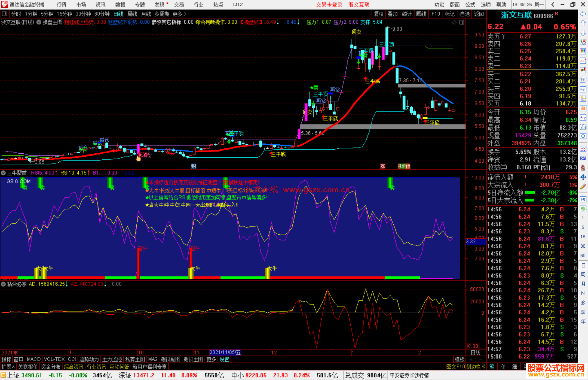
Task: Click the small window icon before 分时
Action: pyautogui.click(x=4, y=14)
